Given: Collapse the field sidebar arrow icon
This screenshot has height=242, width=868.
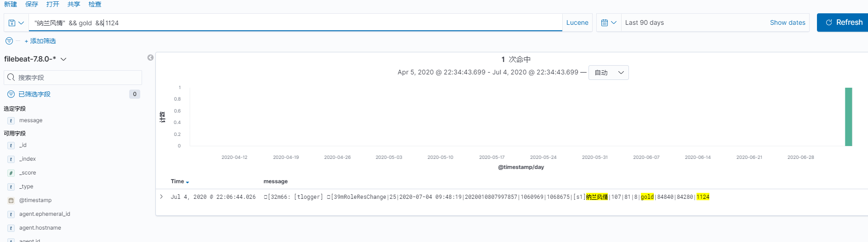Looking at the screenshot, I should tap(150, 57).
